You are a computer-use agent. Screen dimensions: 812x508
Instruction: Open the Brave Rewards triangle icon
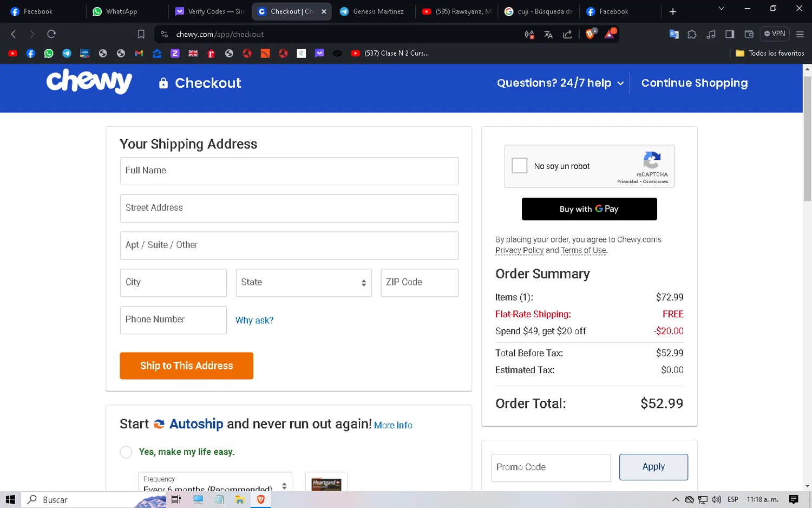609,34
